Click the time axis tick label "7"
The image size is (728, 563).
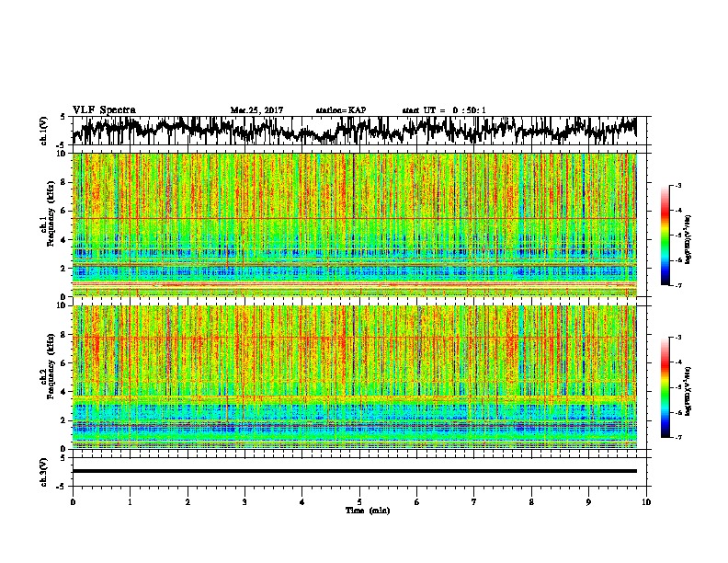click(474, 502)
